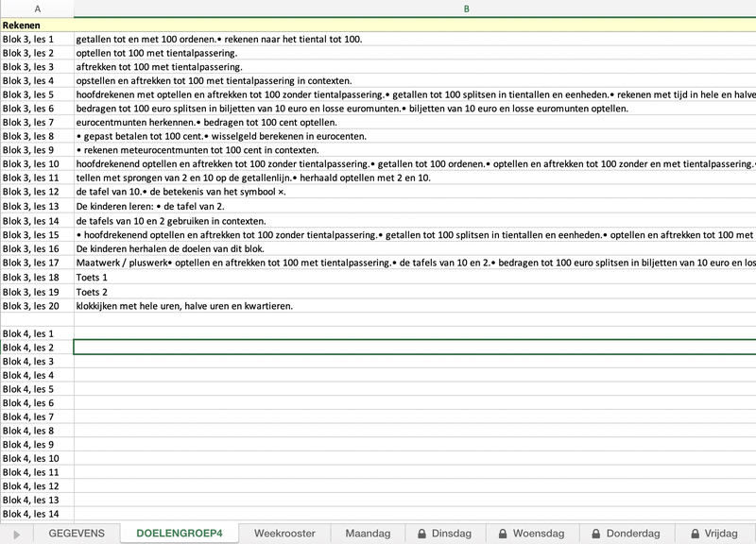Screen dimensions: 756x544
Task: Select the DOELENGROEP4 sheet tab
Action: tap(180, 534)
